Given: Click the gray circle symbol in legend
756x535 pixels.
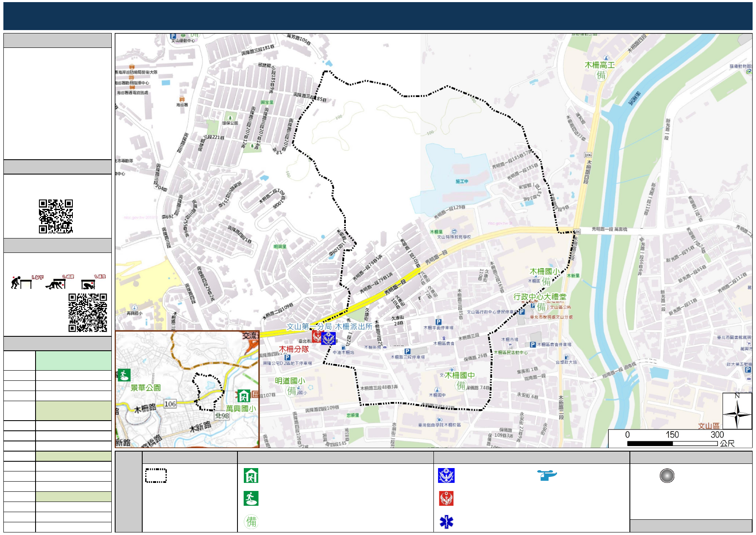Looking at the screenshot, I should pyautogui.click(x=667, y=476).
